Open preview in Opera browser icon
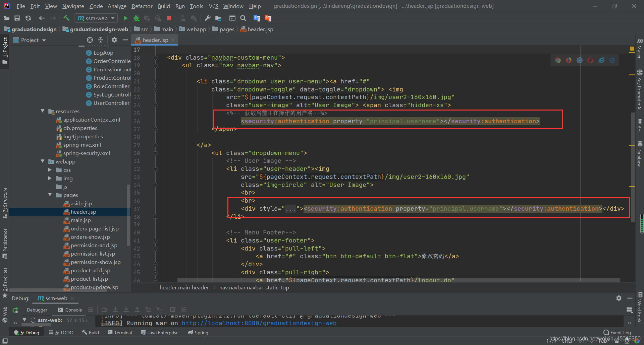This screenshot has height=345, width=644. point(590,60)
